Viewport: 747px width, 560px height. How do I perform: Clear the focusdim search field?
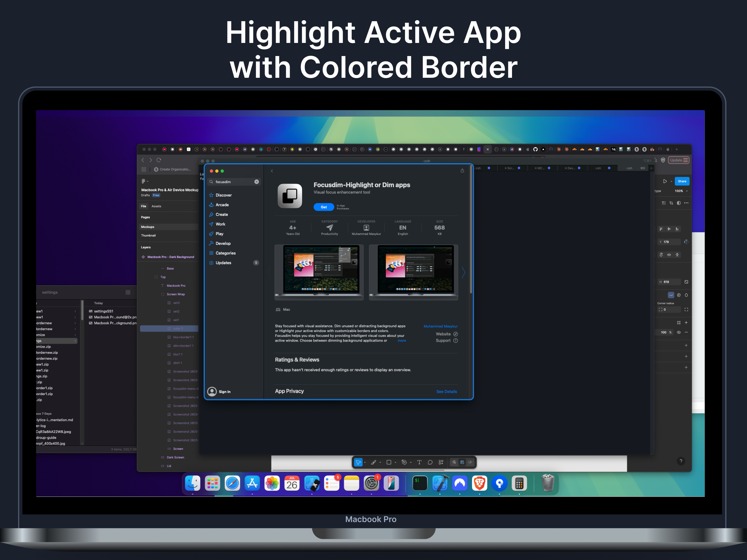(x=257, y=182)
